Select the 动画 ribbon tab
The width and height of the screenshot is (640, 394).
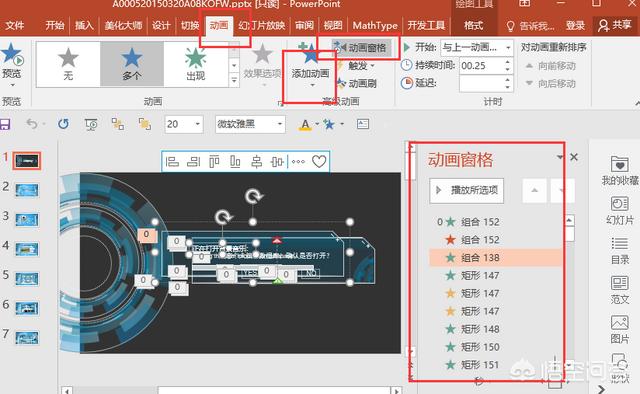[x=219, y=25]
